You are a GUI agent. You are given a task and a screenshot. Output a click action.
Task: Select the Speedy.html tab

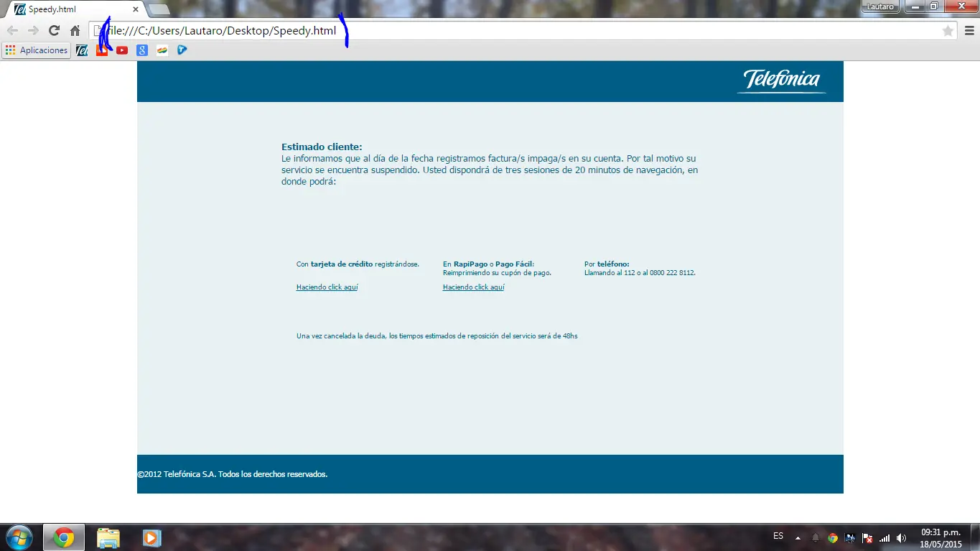[75, 9]
